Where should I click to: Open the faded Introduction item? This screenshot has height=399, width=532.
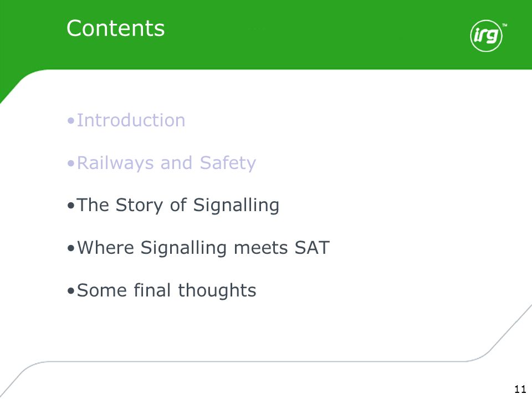point(131,120)
